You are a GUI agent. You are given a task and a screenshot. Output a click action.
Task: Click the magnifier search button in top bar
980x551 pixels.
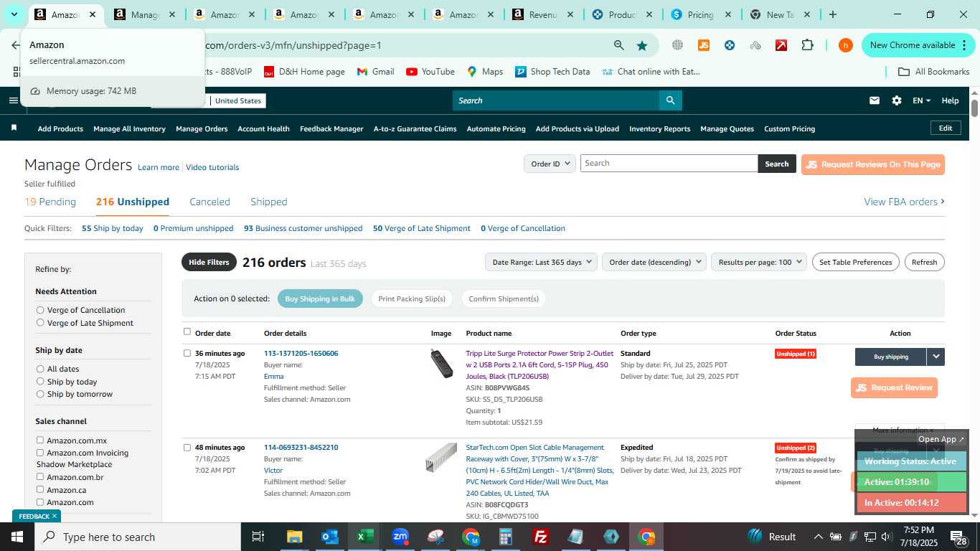tap(670, 100)
